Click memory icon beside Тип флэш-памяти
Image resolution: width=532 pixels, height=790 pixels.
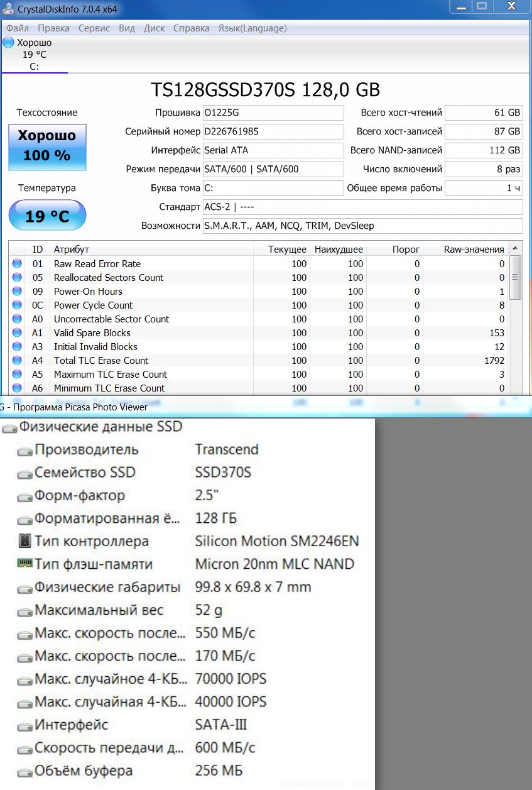click(24, 564)
